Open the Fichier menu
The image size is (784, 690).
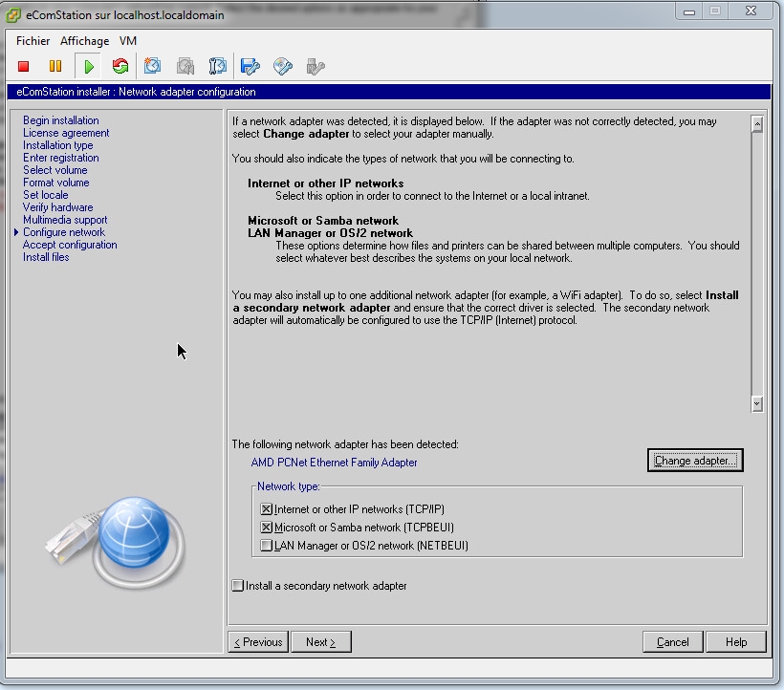pos(33,41)
